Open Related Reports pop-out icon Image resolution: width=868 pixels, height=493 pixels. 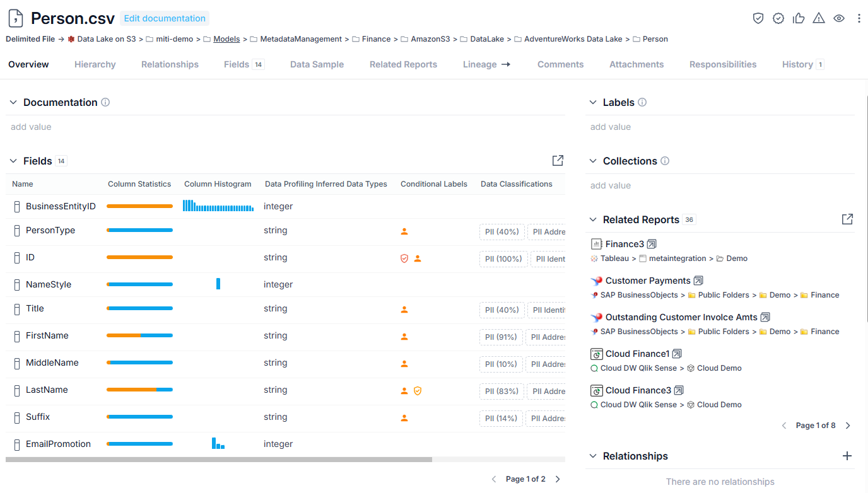tap(847, 219)
